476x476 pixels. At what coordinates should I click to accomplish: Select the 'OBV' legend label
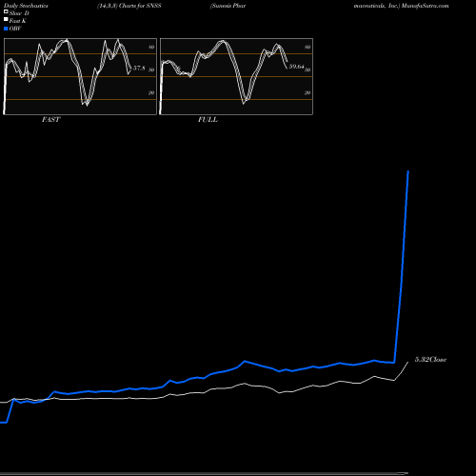click(x=15, y=29)
